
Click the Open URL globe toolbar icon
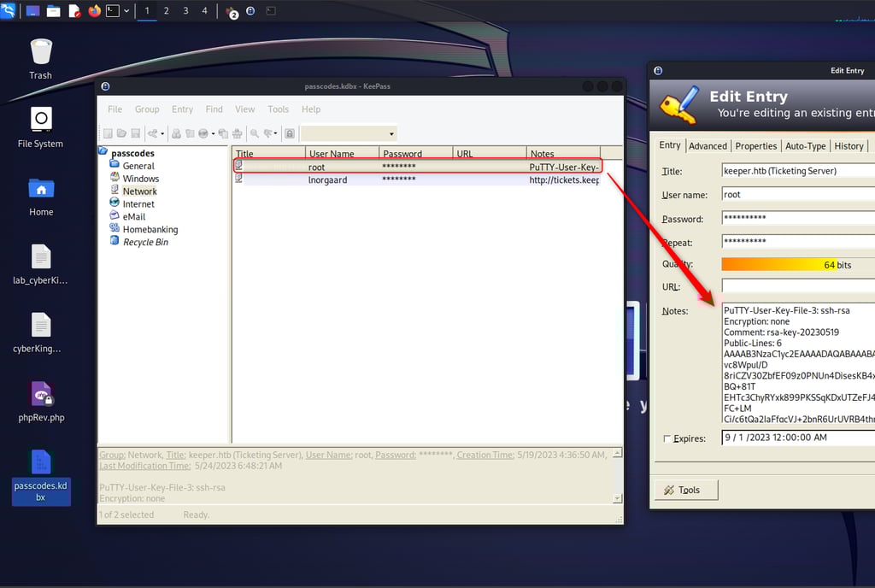click(x=203, y=133)
